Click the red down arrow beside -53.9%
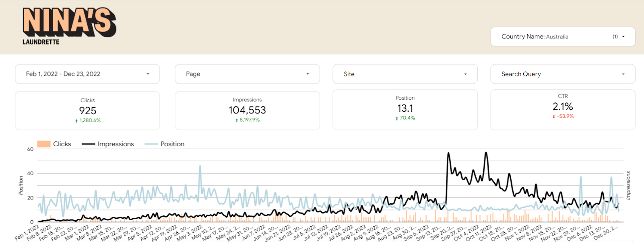This screenshot has height=242, width=644. tap(554, 117)
